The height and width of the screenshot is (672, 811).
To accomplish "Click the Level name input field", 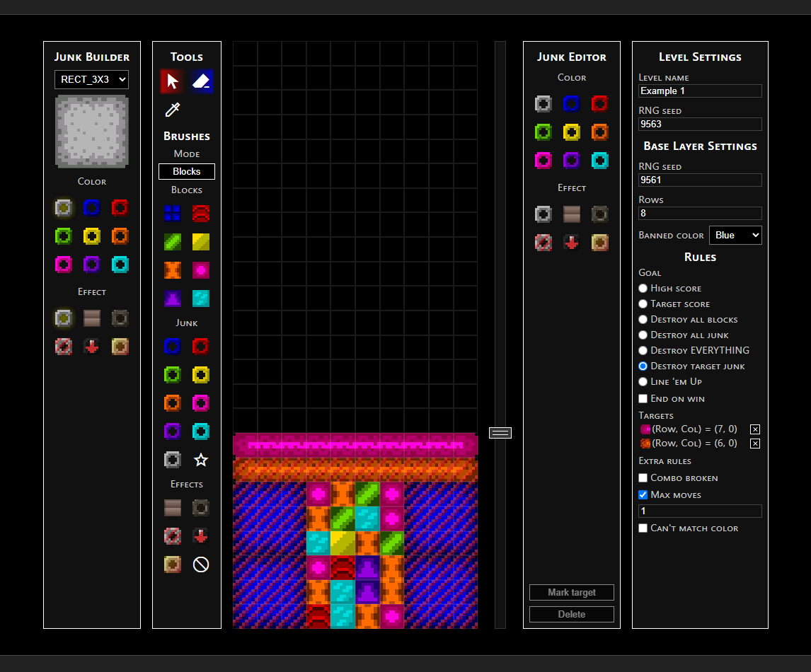I will pos(700,91).
